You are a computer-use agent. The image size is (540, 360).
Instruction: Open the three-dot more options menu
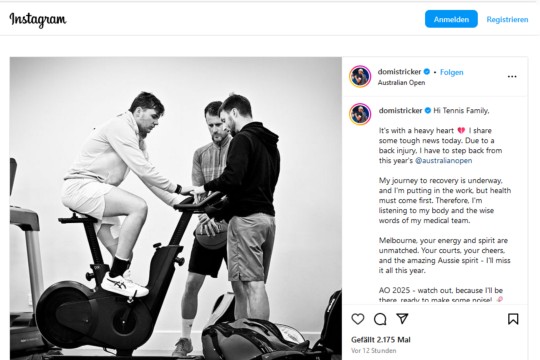coord(512,76)
